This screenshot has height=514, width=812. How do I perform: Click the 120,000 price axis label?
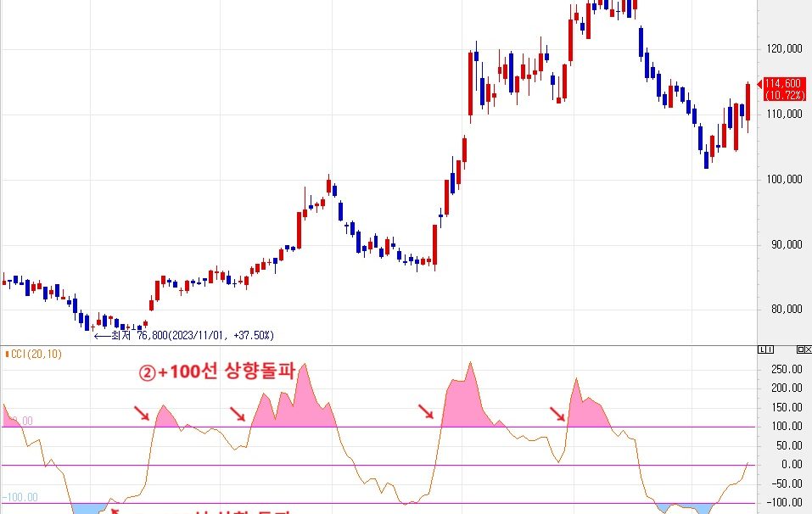(x=784, y=48)
